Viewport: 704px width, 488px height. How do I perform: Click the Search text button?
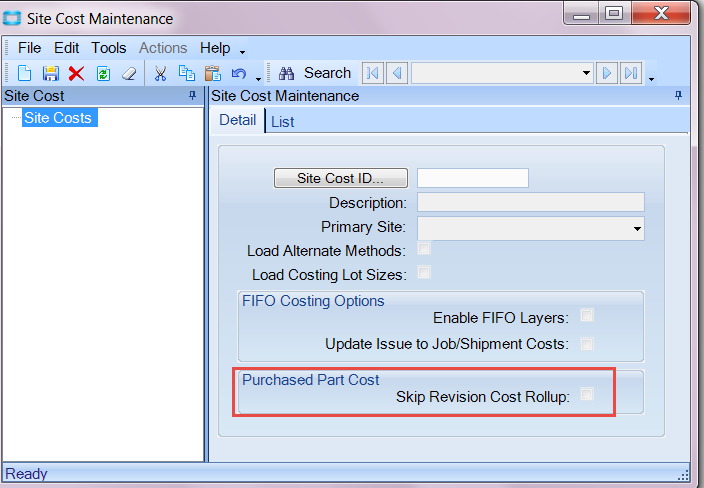coord(327,73)
